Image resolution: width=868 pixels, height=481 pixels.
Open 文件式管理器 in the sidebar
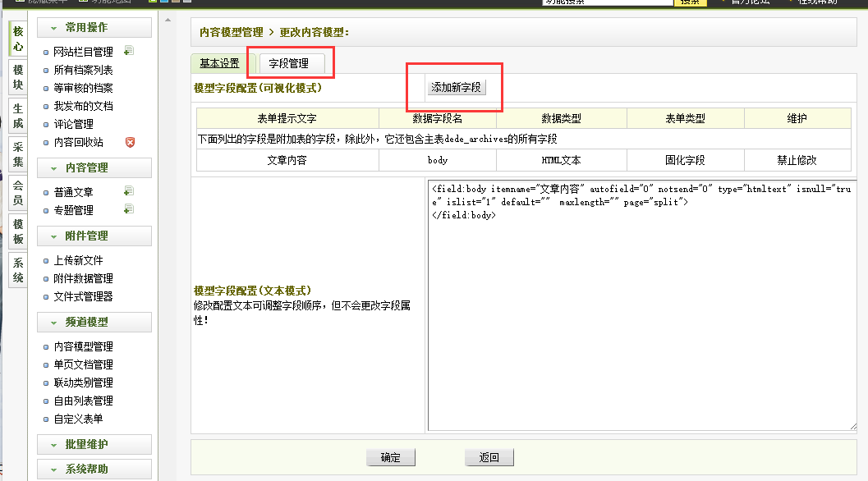coord(83,296)
